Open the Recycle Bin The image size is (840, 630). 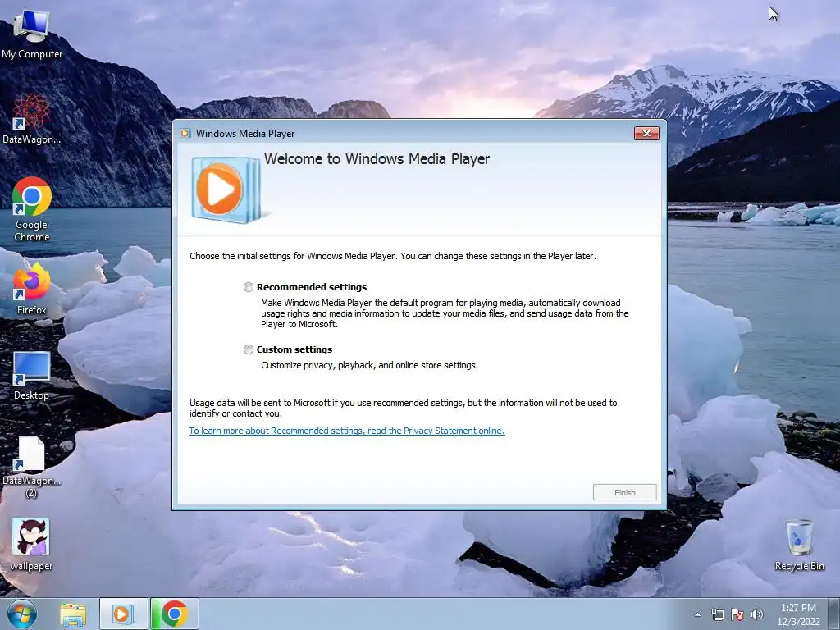tap(799, 544)
